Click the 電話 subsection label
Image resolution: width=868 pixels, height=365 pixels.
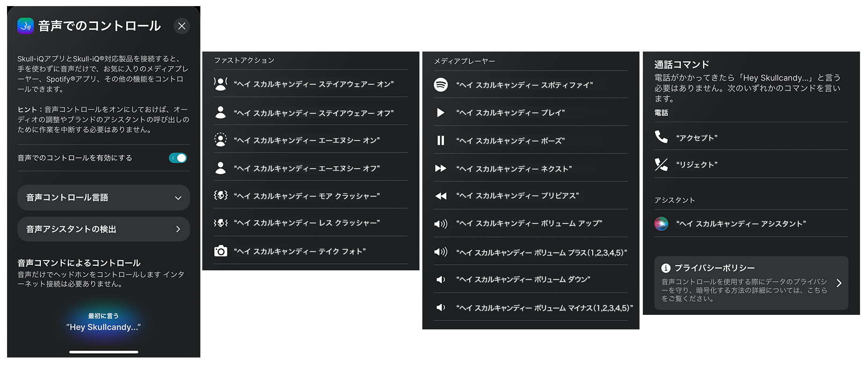click(x=661, y=113)
